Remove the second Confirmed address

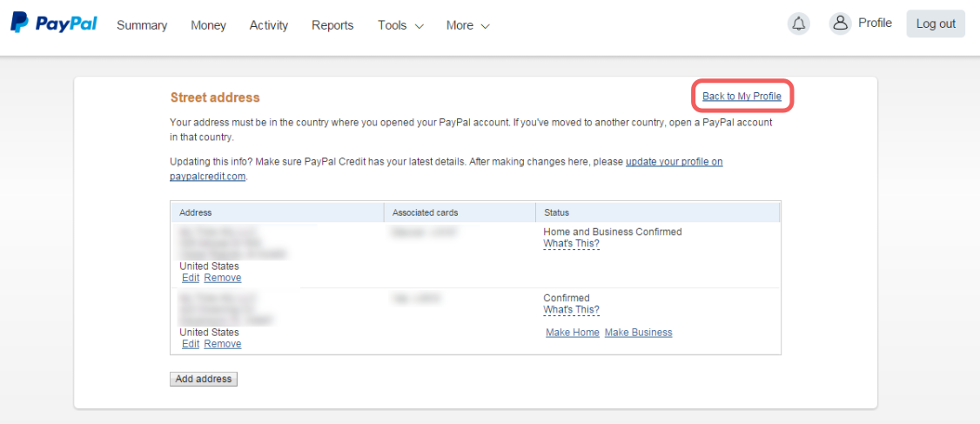pyautogui.click(x=223, y=344)
